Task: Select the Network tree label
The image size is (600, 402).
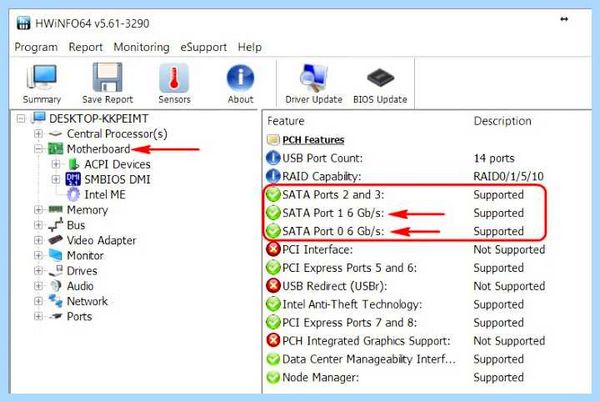Action: pyautogui.click(x=87, y=301)
